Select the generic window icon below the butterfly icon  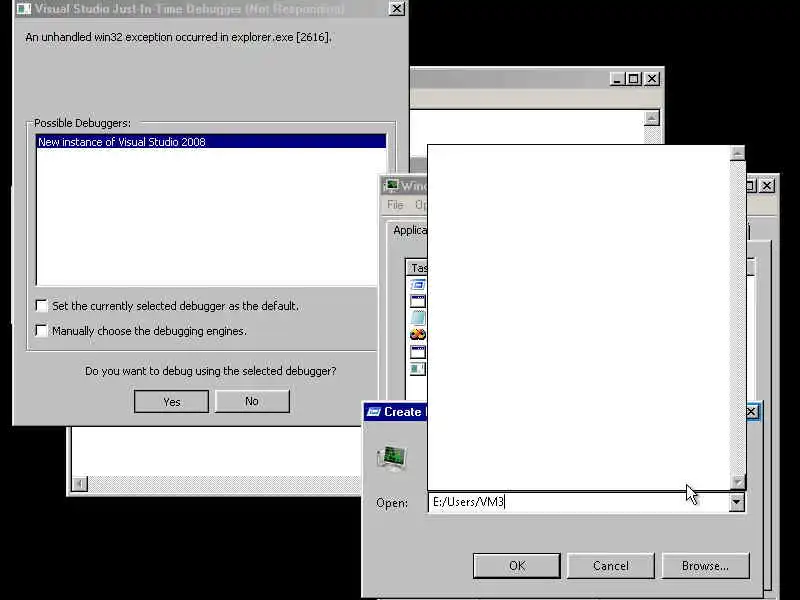[x=417, y=352]
